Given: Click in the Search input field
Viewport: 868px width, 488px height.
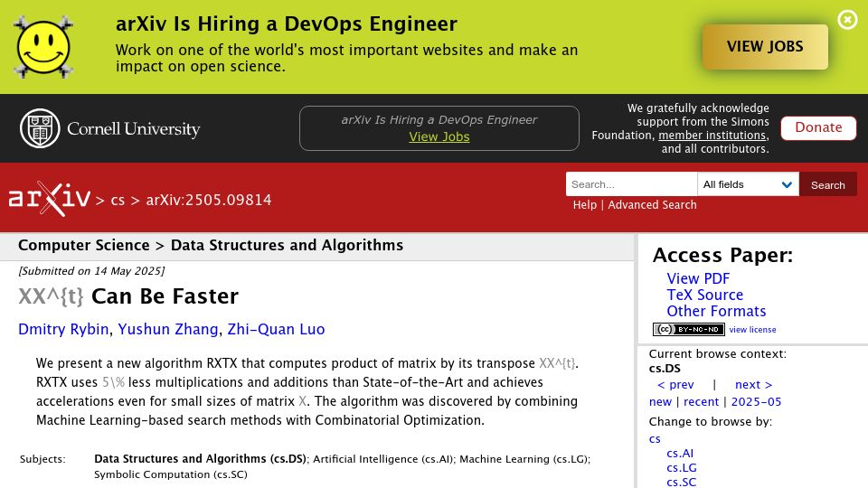Looking at the screenshot, I should (x=631, y=184).
